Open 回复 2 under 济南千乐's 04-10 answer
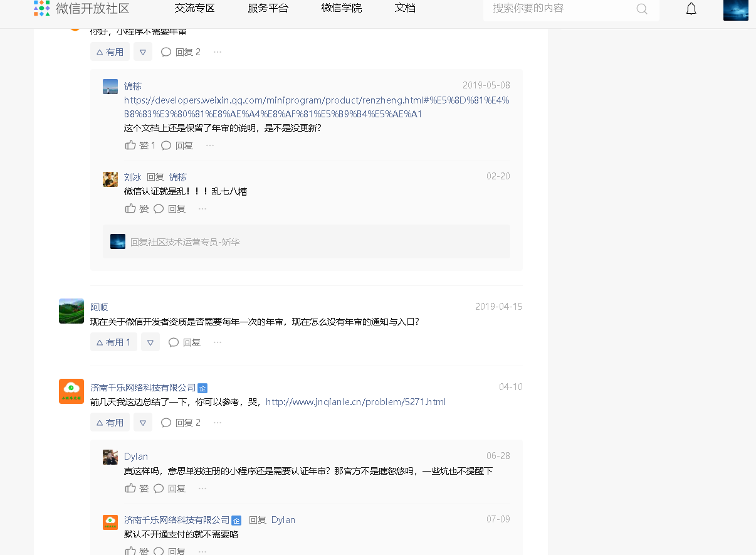 tap(181, 423)
